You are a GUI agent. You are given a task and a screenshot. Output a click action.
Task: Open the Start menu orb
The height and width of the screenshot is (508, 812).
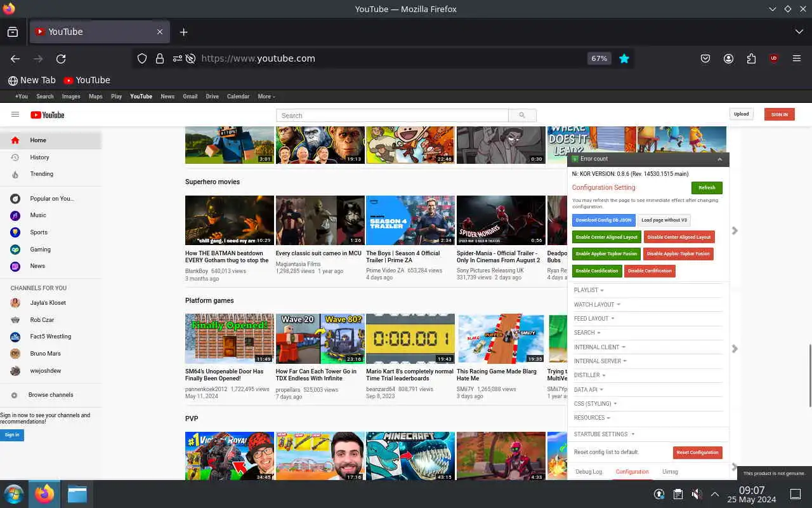(x=13, y=493)
